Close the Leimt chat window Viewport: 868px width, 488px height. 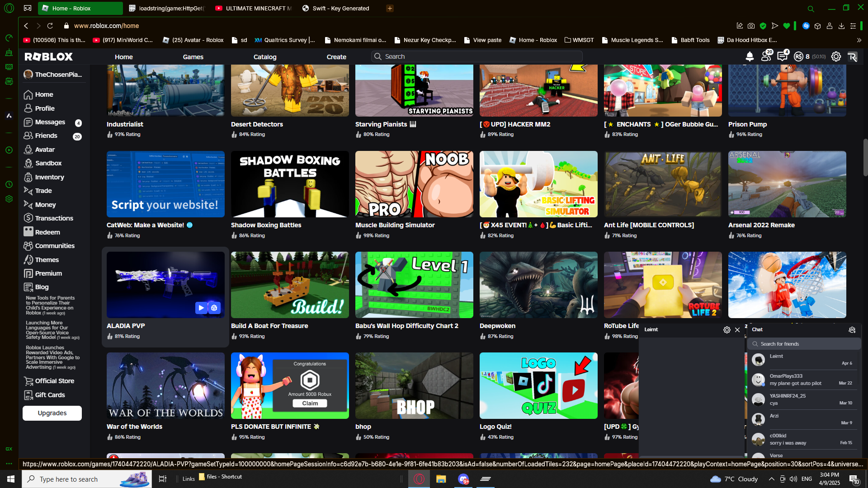737,330
